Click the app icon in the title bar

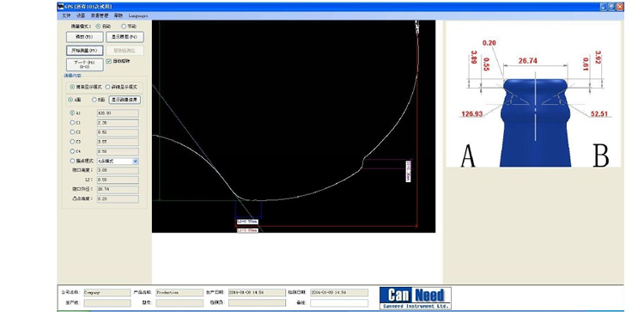[x=61, y=7]
